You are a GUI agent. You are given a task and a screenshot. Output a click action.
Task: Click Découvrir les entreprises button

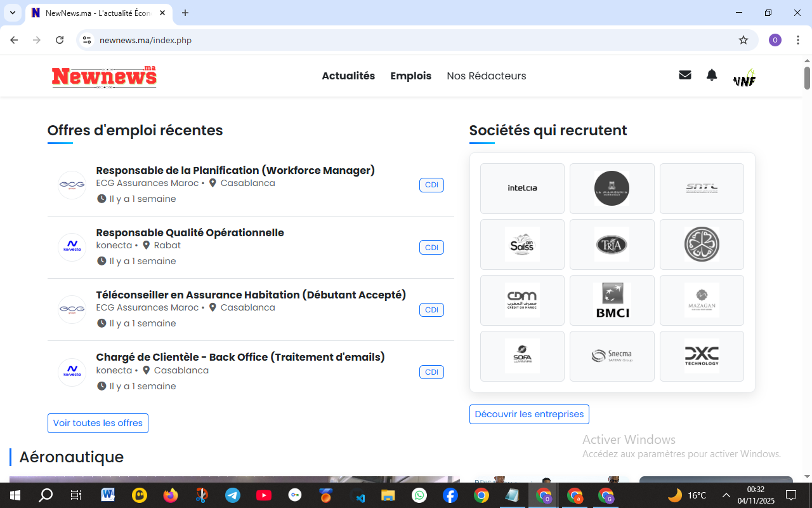point(529,414)
